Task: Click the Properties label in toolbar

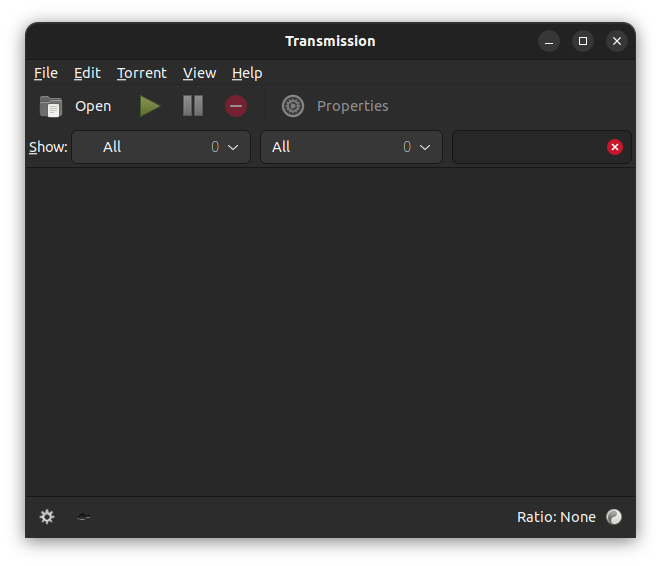Action: (x=352, y=106)
